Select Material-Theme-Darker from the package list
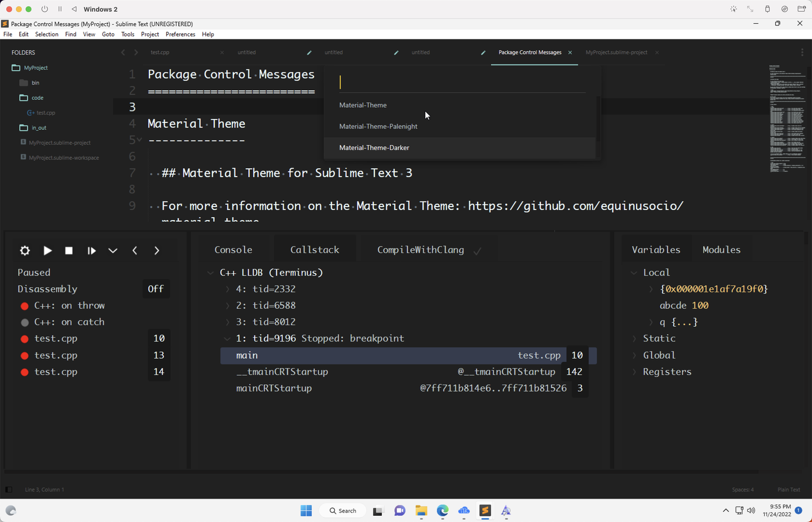 pyautogui.click(x=374, y=147)
